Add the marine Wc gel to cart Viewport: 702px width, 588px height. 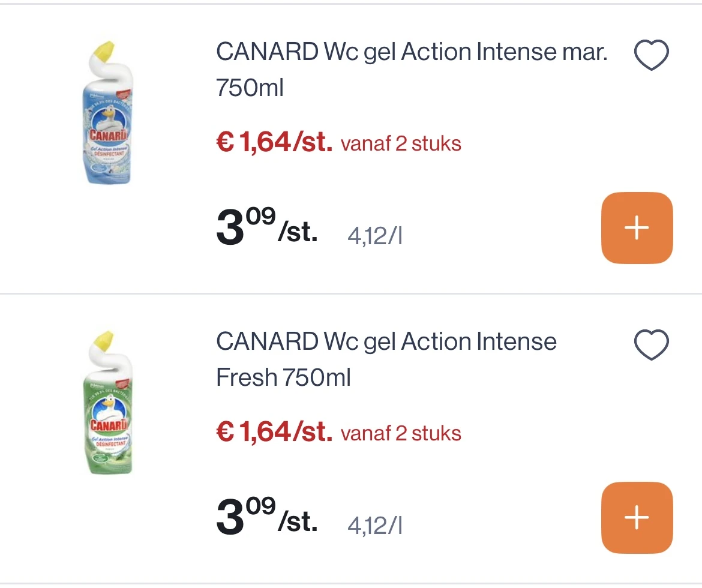coord(637,228)
